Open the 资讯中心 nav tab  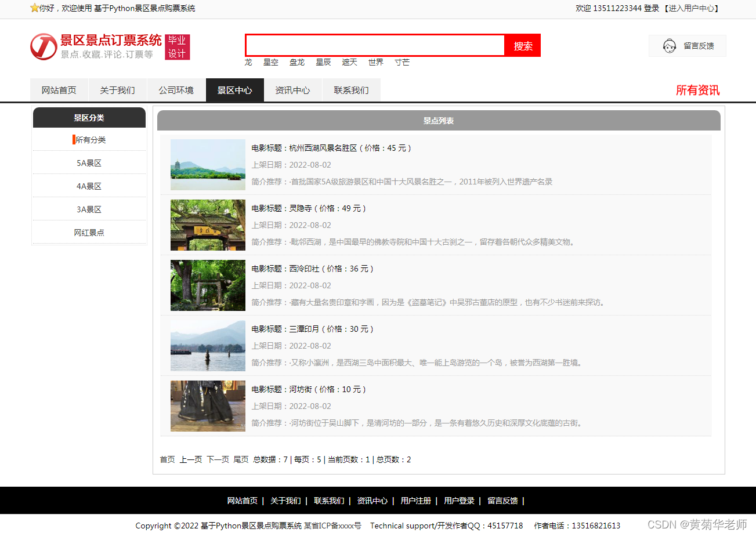point(292,90)
